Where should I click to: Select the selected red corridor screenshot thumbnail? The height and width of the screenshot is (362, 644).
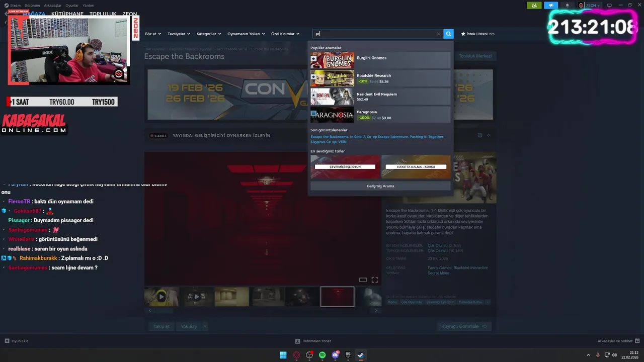coord(337,297)
